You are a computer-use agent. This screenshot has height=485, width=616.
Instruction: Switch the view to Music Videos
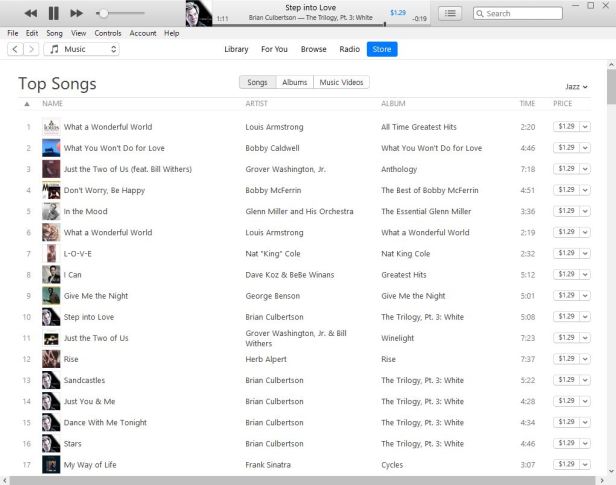point(341,82)
